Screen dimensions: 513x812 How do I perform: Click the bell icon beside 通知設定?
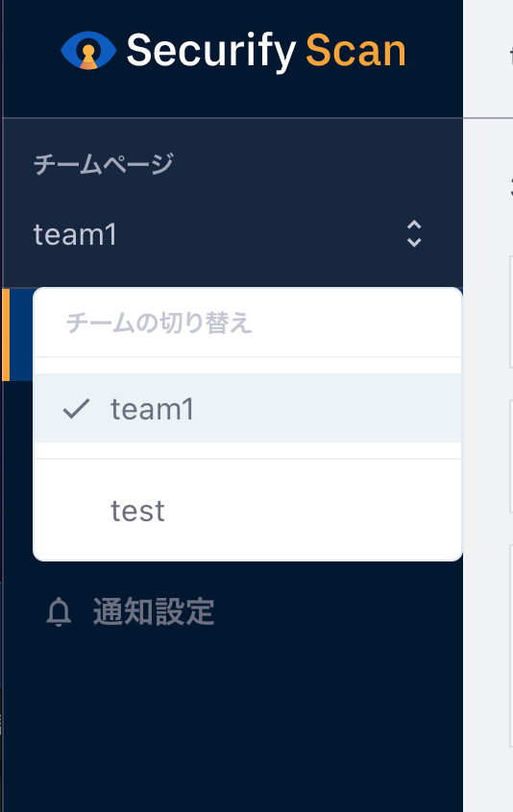click(59, 611)
